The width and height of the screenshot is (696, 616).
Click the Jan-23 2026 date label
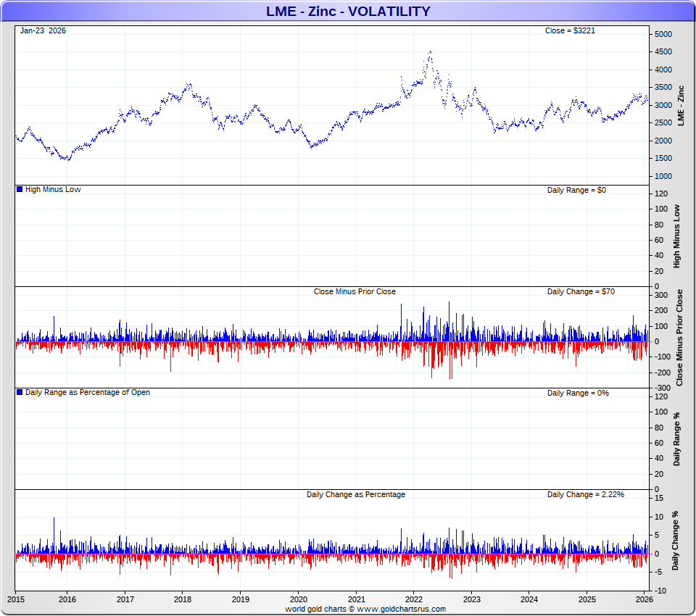tap(43, 30)
